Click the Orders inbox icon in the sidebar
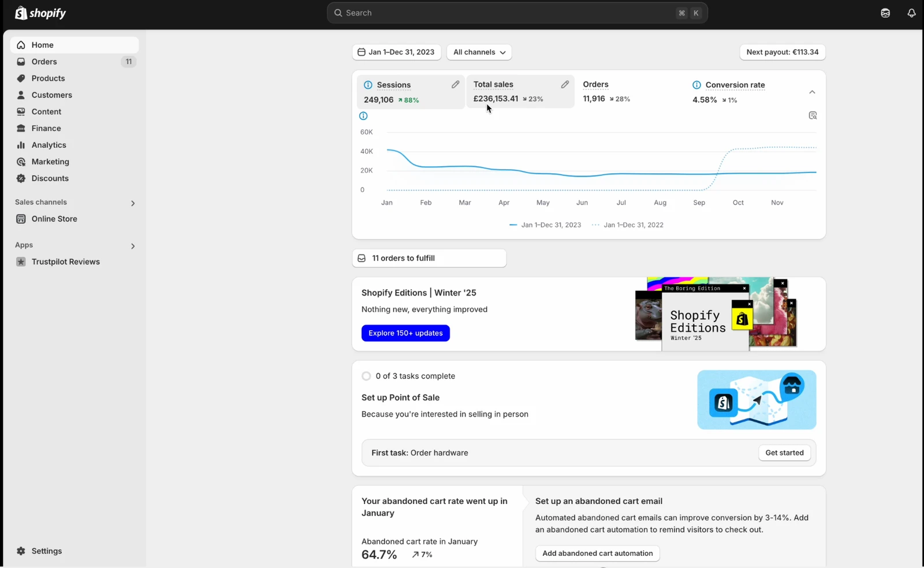This screenshot has height=568, width=924. pos(21,62)
